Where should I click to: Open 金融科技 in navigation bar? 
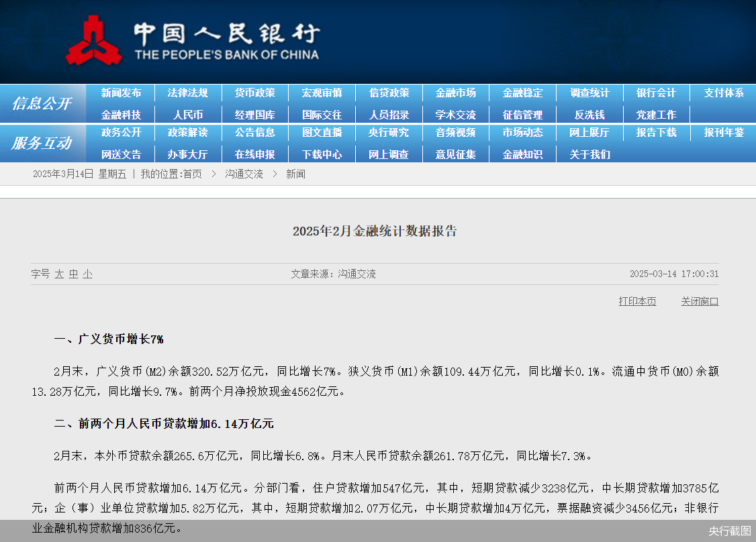coord(121,115)
